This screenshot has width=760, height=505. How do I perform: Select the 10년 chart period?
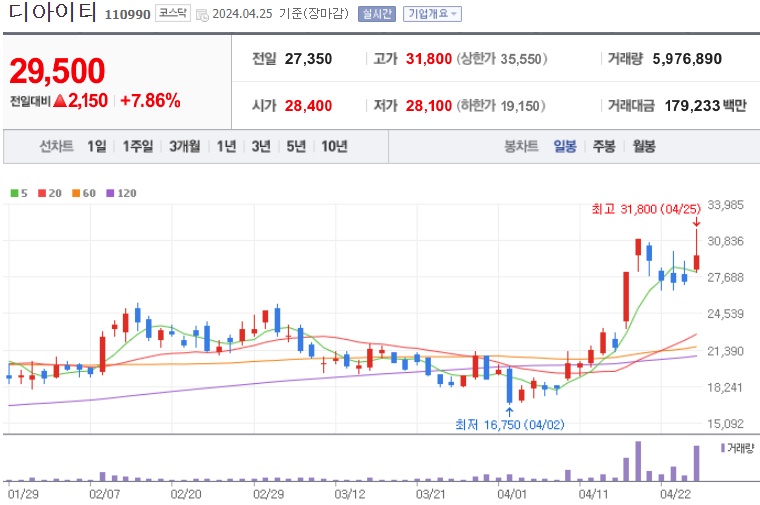pyautogui.click(x=334, y=146)
